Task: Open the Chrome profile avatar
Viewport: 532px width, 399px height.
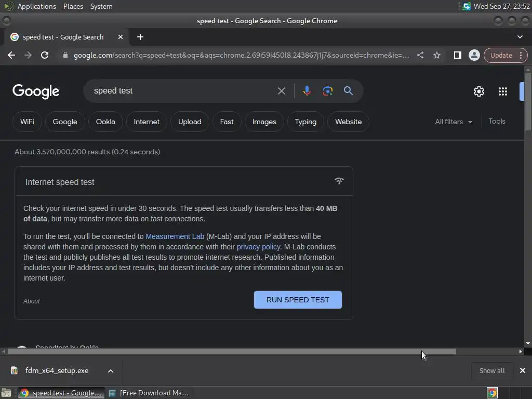Action: [x=474, y=55]
